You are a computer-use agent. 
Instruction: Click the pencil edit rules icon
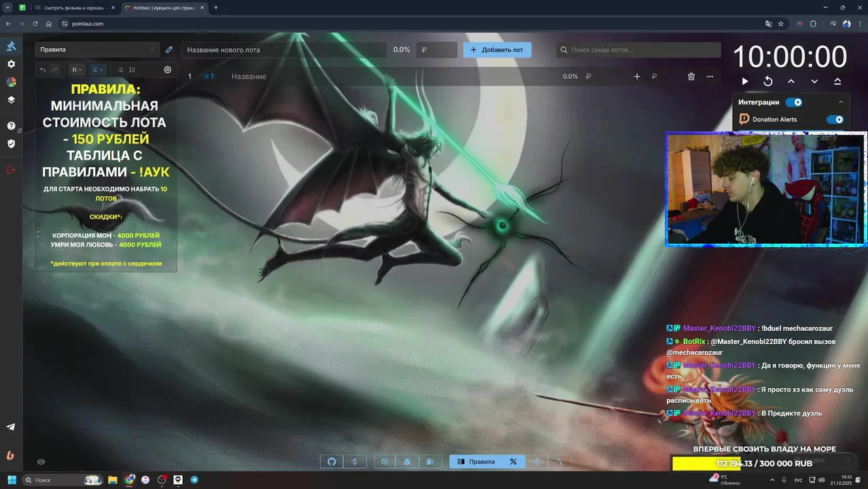169,50
